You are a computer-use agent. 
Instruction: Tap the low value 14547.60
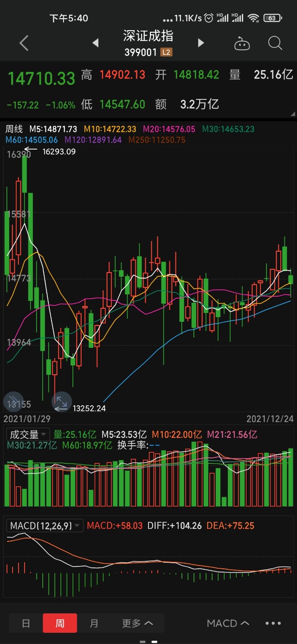point(122,104)
